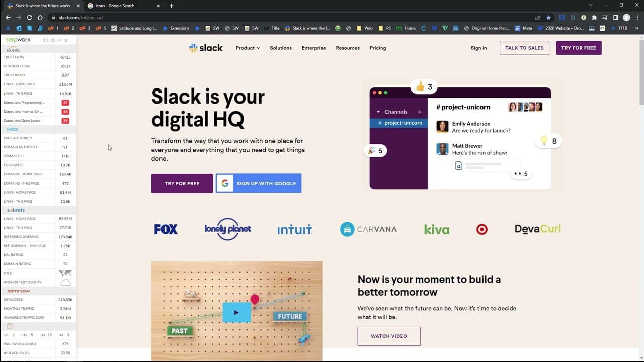This screenshot has width=644, height=362.
Task: Open Chrome three-dot menu
Action: [637, 17]
